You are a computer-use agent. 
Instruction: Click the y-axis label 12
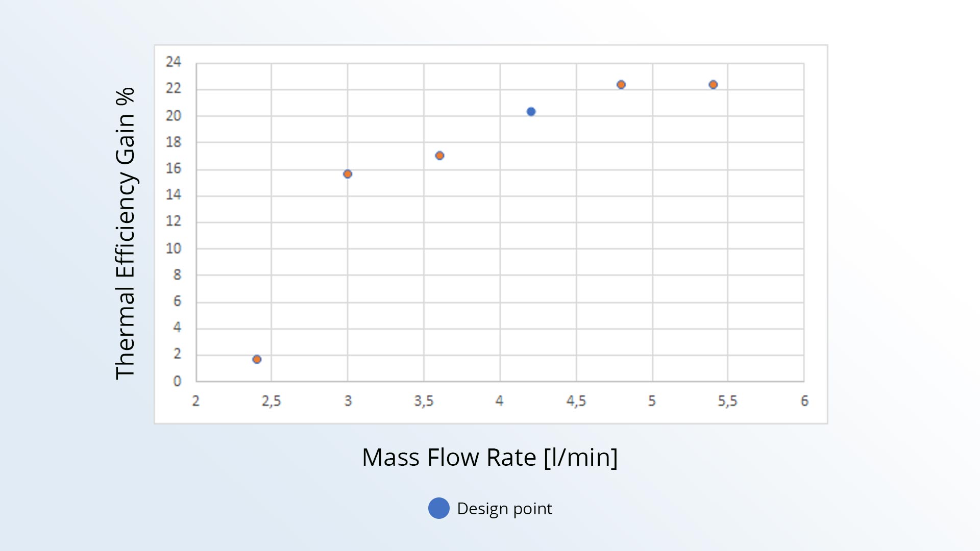174,221
